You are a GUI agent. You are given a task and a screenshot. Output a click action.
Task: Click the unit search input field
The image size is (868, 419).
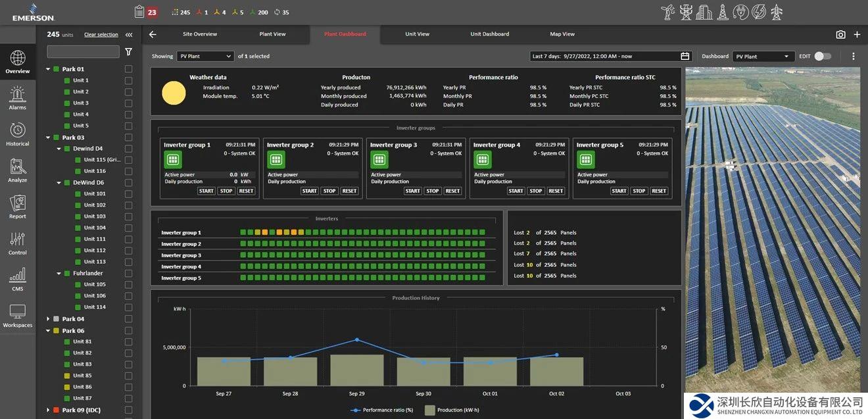click(83, 52)
